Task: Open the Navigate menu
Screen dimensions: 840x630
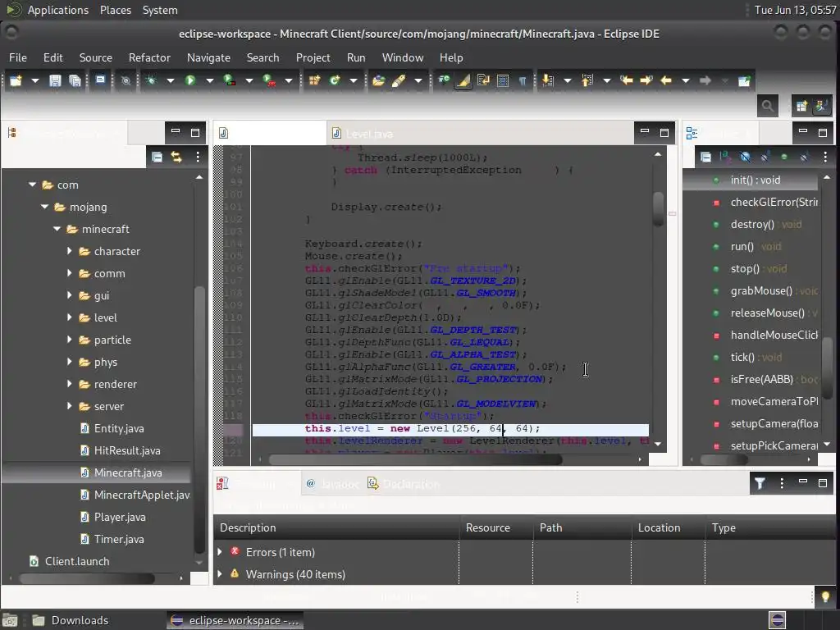Action: point(208,57)
